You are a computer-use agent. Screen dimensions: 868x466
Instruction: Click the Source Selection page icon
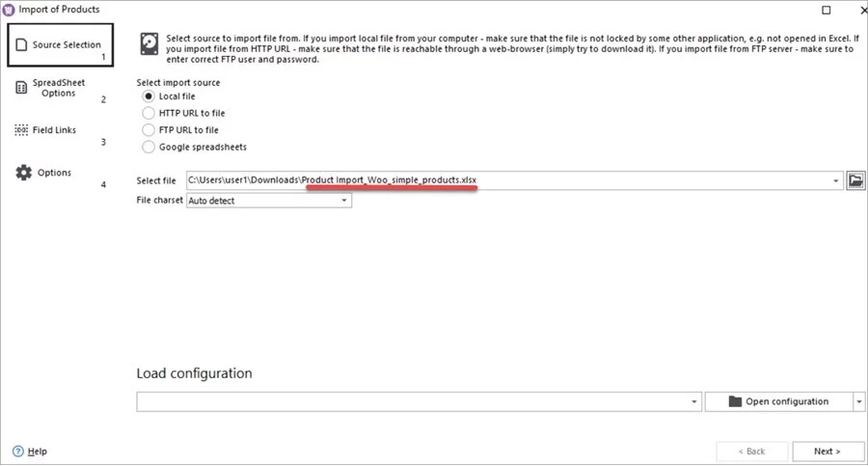21,45
